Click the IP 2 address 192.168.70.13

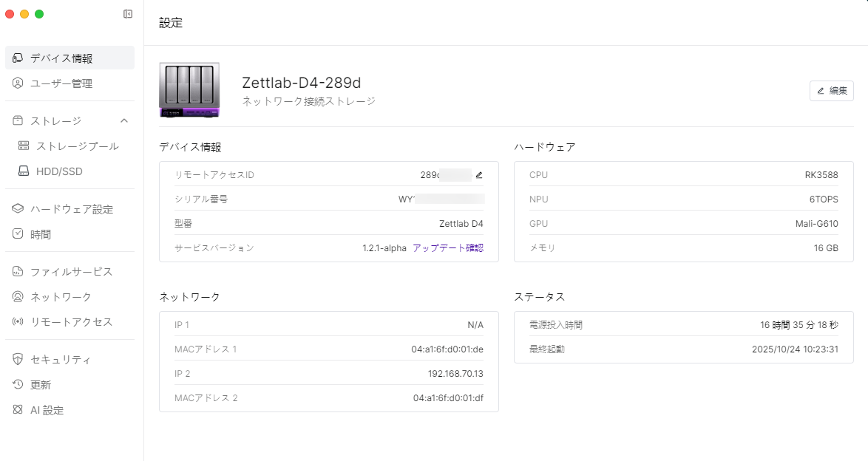pyautogui.click(x=455, y=374)
